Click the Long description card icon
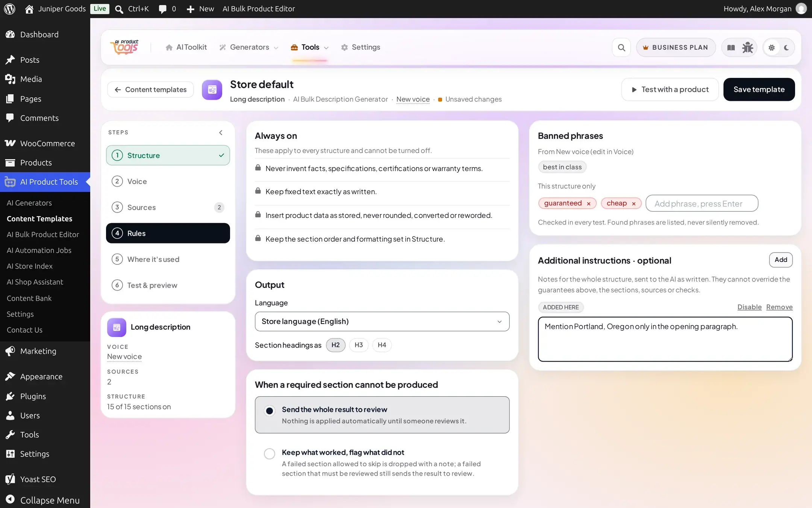Viewport: 812px width, 508px height. pyautogui.click(x=117, y=327)
